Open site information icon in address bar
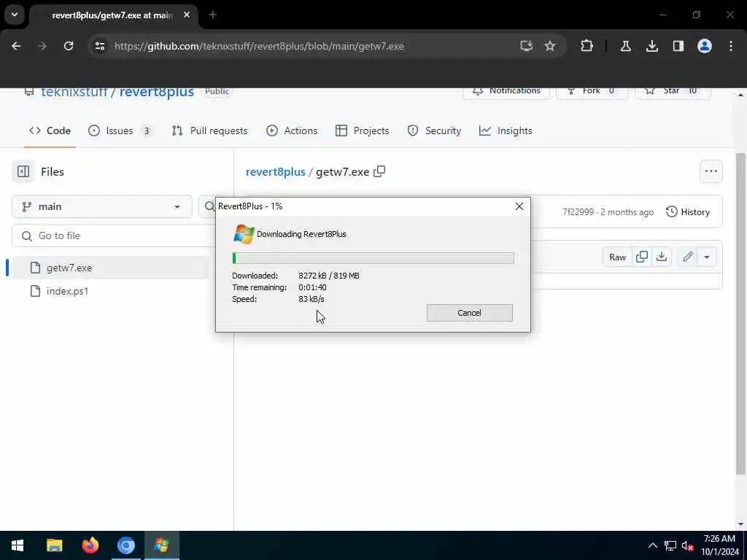 coord(99,46)
